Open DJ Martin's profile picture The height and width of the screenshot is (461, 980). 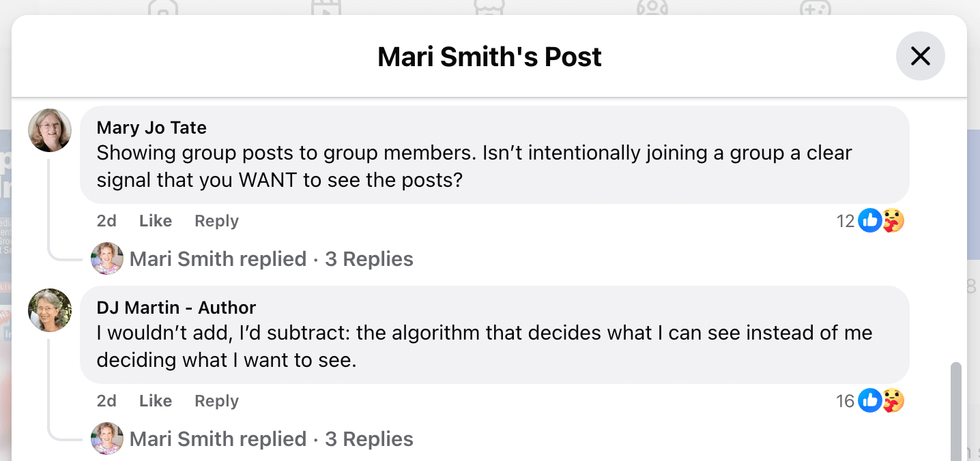point(48,310)
